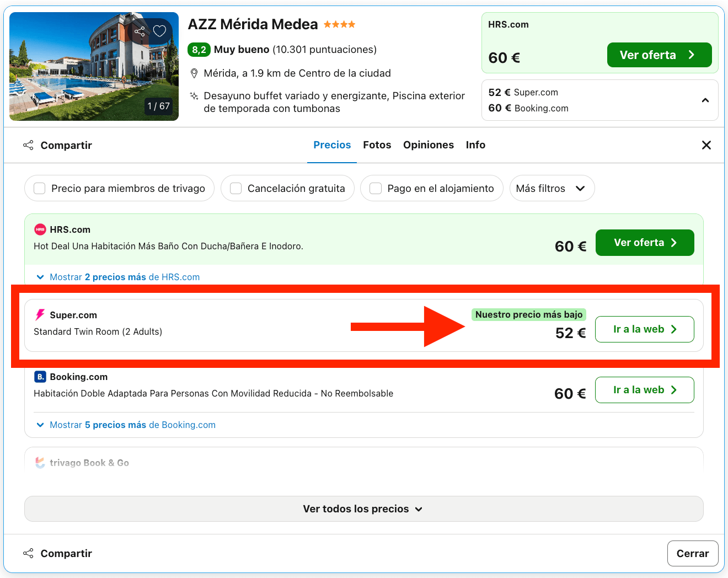
Task: Open the Fotos tab
Action: tap(377, 145)
